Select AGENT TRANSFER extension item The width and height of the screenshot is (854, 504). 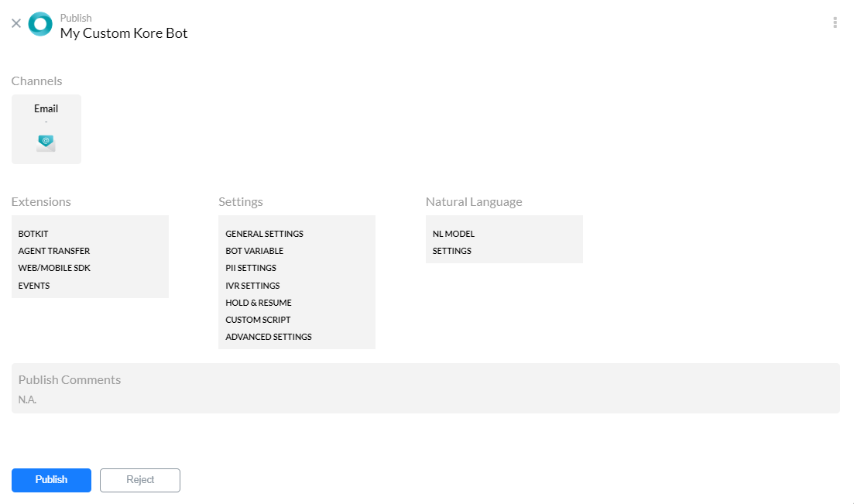[54, 251]
